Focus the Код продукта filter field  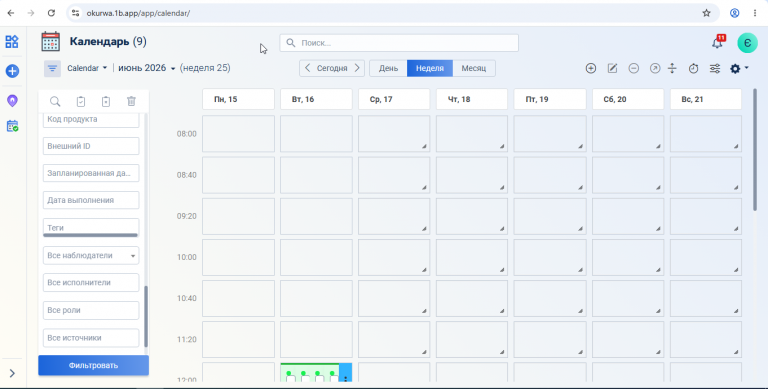91,120
